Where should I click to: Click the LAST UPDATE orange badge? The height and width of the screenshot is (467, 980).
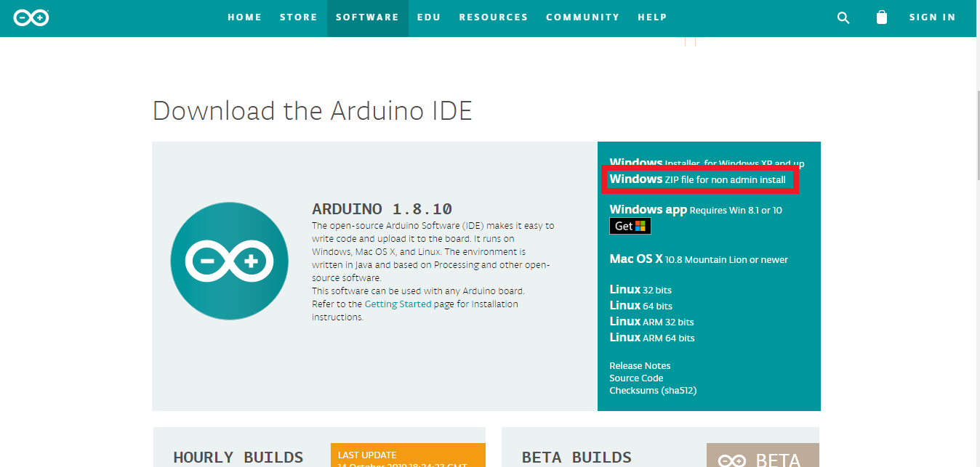tap(408, 455)
